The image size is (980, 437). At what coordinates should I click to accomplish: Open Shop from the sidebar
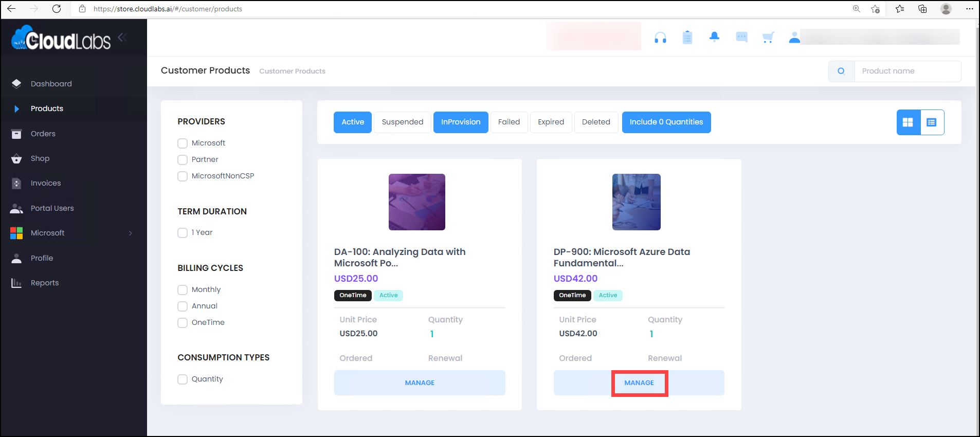click(x=40, y=158)
